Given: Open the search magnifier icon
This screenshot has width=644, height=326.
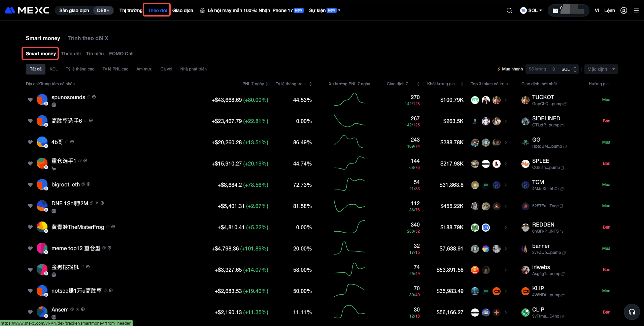Looking at the screenshot, I should pyautogui.click(x=509, y=10).
